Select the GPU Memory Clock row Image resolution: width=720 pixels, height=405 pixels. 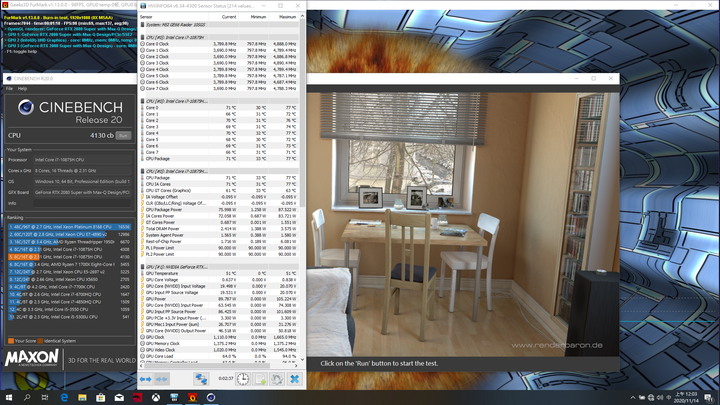click(x=219, y=343)
